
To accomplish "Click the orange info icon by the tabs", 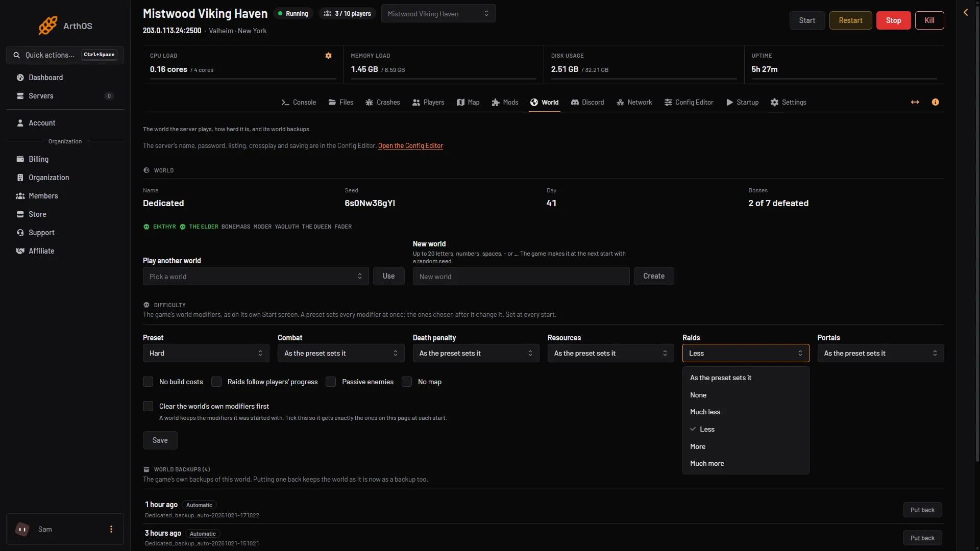I will [935, 102].
